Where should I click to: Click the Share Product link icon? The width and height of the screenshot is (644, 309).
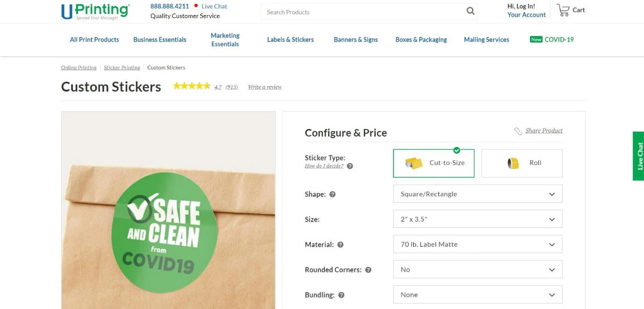pos(518,131)
